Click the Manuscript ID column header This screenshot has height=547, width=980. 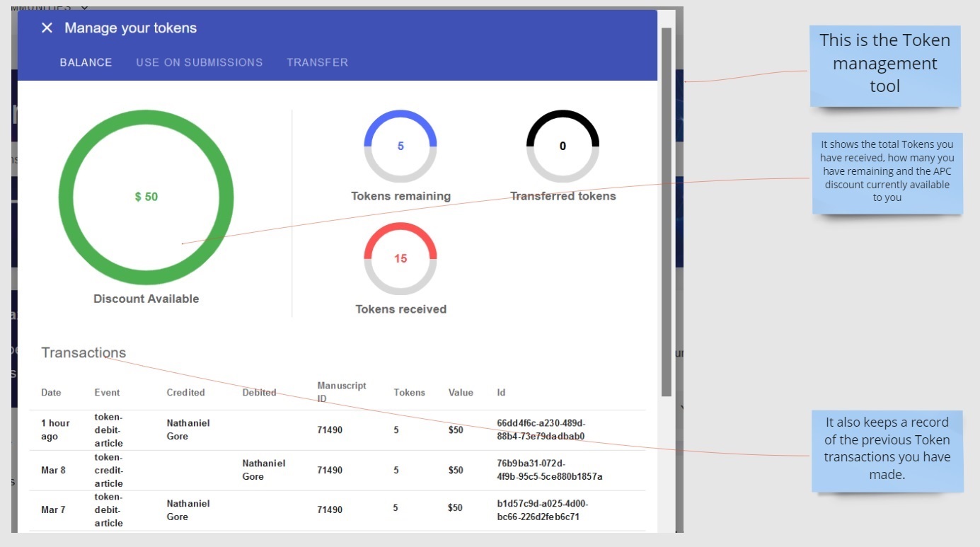click(x=341, y=392)
